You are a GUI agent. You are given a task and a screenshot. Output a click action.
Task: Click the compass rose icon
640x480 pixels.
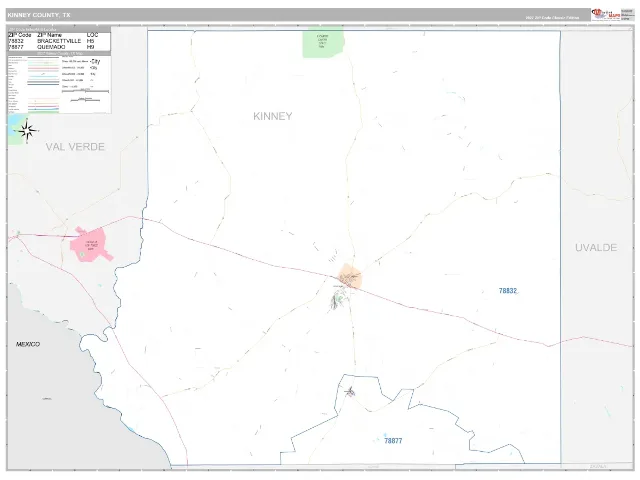tap(27, 131)
